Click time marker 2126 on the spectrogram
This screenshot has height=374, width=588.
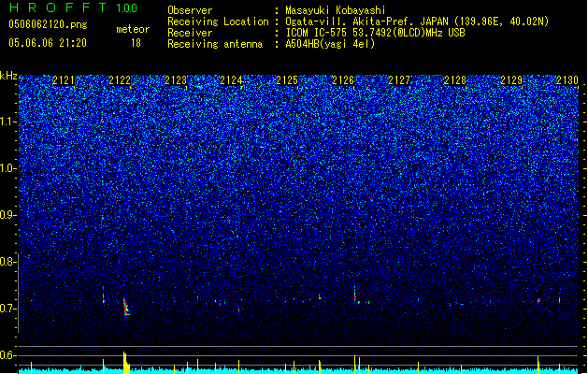pos(343,80)
